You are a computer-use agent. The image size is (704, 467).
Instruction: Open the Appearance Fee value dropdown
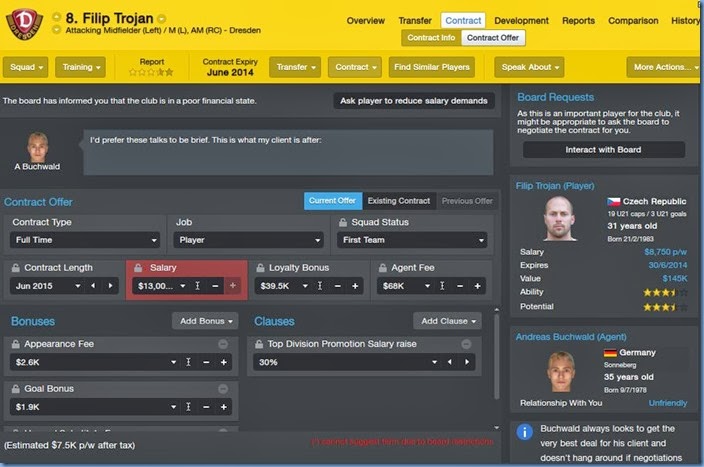pos(173,362)
